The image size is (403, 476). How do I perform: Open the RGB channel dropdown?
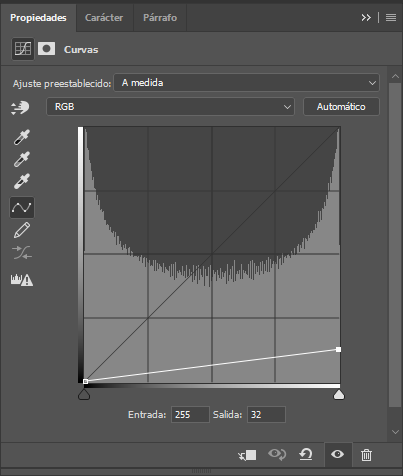[170, 107]
